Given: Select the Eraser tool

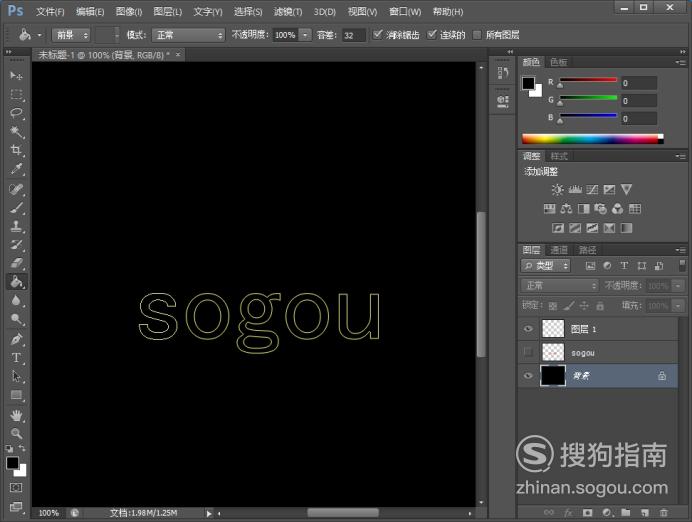Looking at the screenshot, I should point(16,263).
